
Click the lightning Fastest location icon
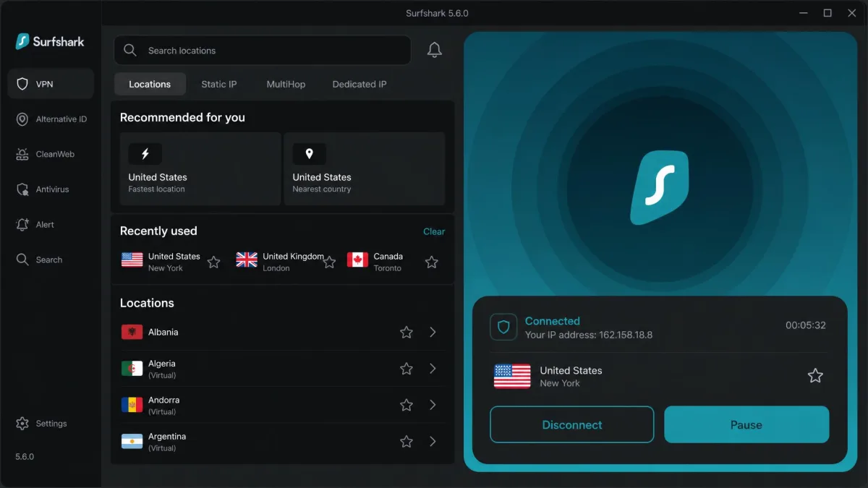pos(145,154)
